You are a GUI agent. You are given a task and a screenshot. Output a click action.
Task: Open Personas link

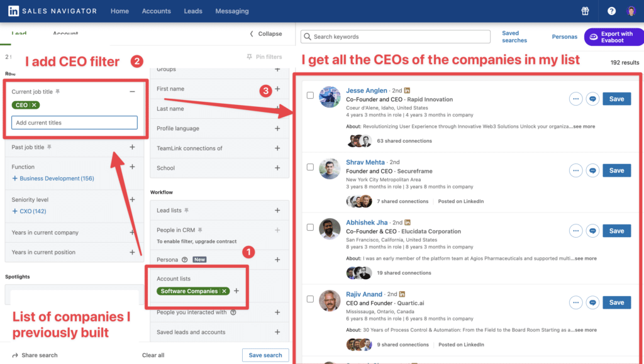(x=564, y=36)
